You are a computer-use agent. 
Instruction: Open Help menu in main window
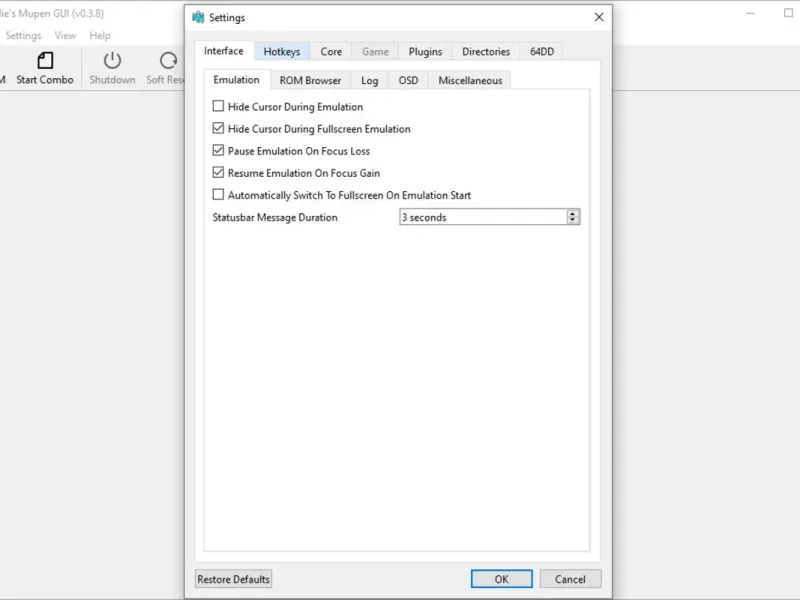tap(100, 35)
